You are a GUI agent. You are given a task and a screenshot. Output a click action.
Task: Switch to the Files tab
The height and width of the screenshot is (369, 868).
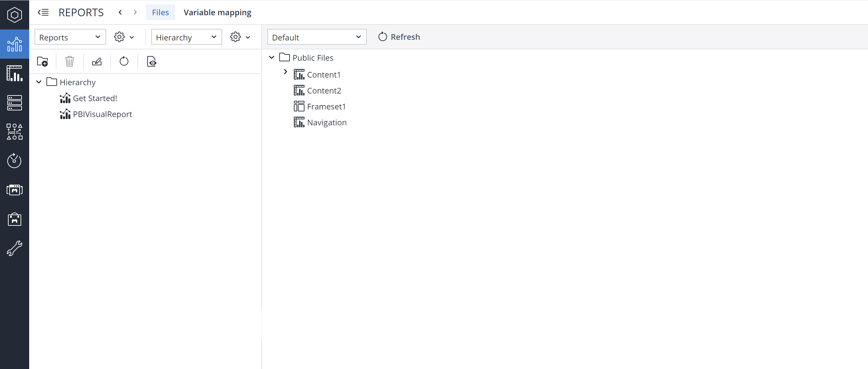(x=161, y=12)
